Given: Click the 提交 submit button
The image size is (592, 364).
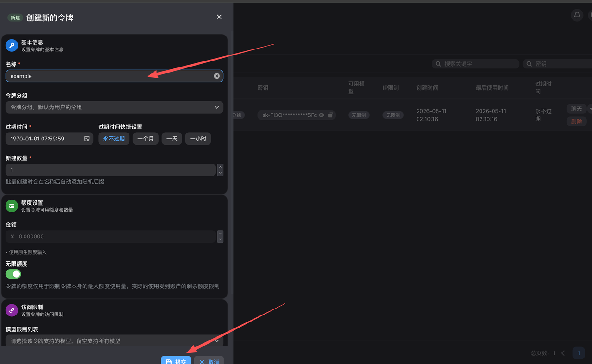Looking at the screenshot, I should tap(176, 360).
